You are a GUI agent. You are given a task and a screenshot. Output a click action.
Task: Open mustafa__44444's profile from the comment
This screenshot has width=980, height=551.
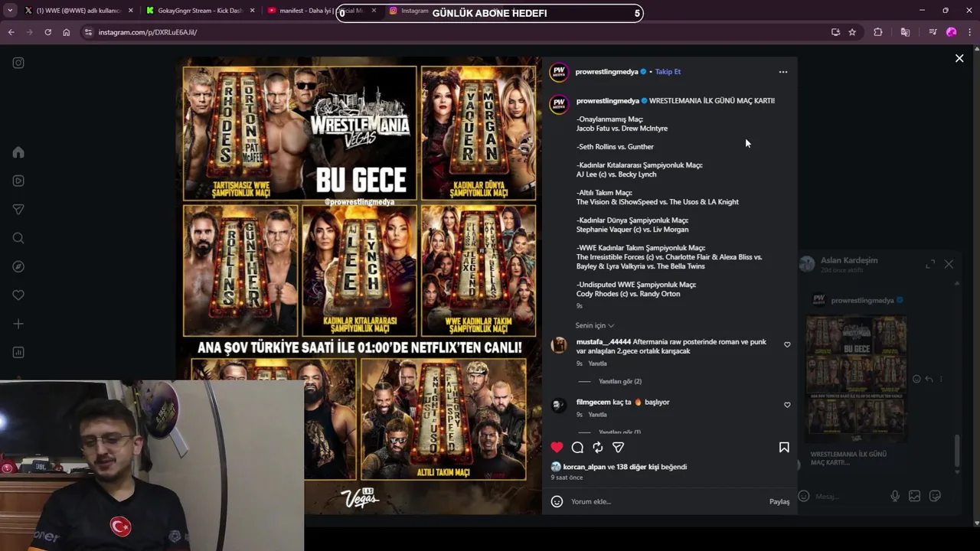point(603,342)
